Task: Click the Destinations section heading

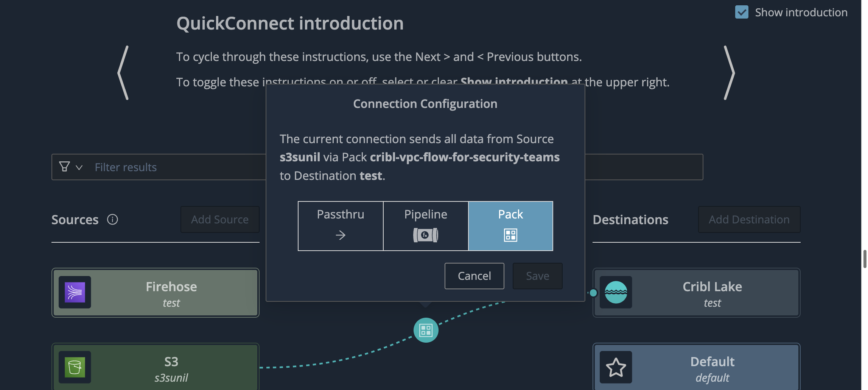Action: (x=630, y=220)
